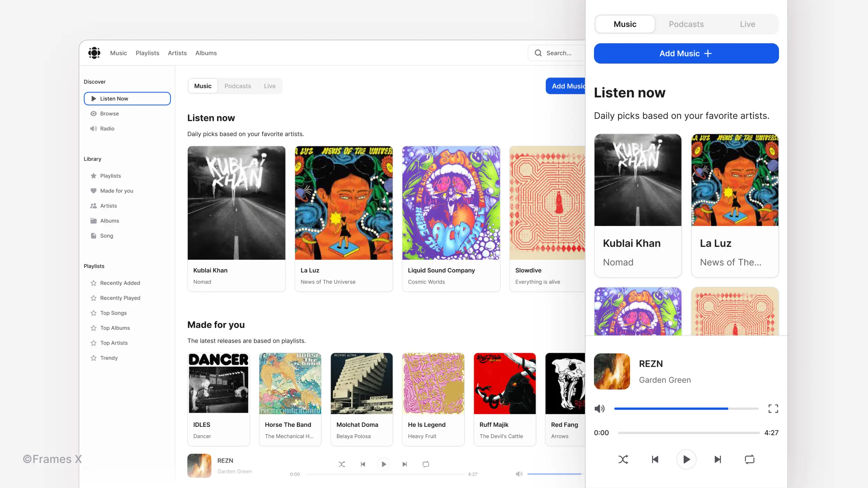
Task: Click the repeat playback icon
Action: tap(750, 459)
